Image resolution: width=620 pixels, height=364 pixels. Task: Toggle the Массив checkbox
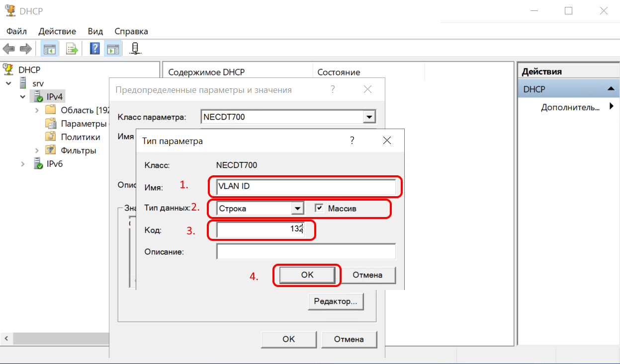319,209
